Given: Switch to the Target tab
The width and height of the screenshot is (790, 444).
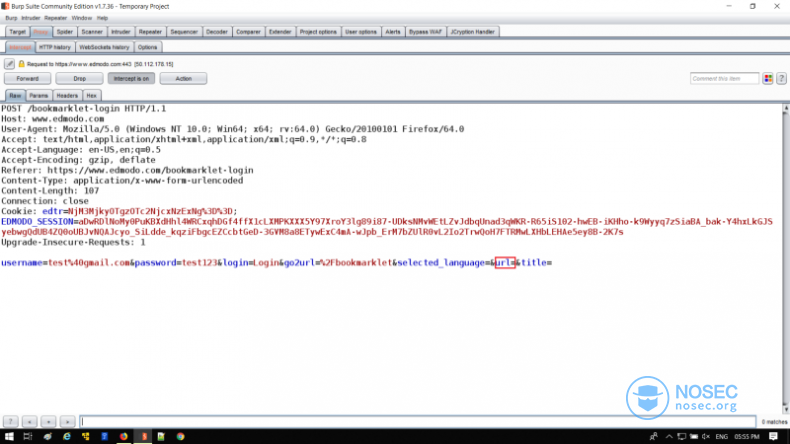Looking at the screenshot, I should click(17, 32).
